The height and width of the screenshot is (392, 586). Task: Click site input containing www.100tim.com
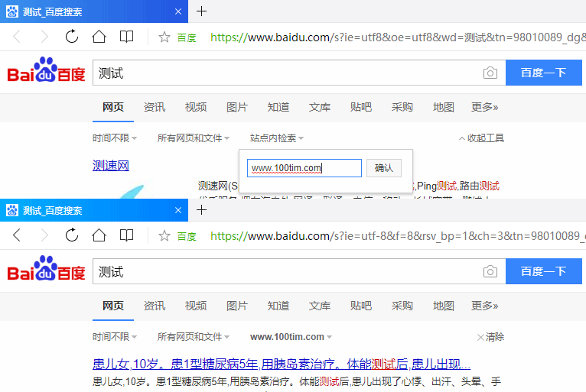304,168
